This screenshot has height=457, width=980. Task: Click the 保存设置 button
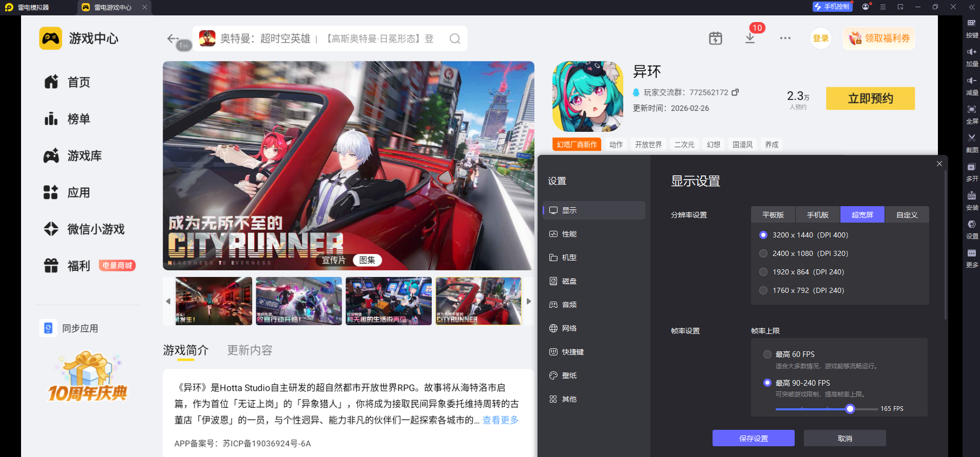[x=753, y=439]
